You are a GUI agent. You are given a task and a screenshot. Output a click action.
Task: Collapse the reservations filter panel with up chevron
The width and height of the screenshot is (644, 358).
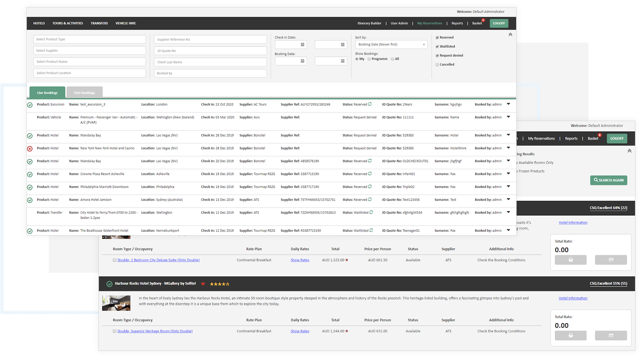pyautogui.click(x=510, y=35)
